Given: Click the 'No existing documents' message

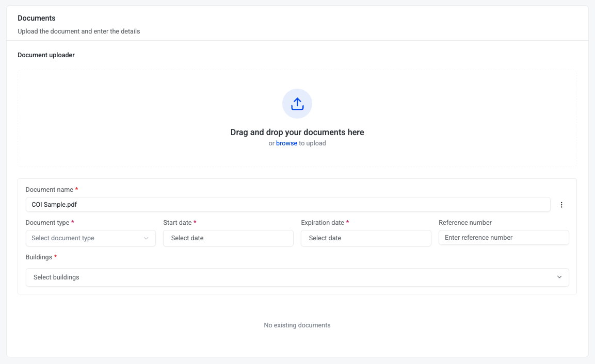Looking at the screenshot, I should tap(297, 325).
